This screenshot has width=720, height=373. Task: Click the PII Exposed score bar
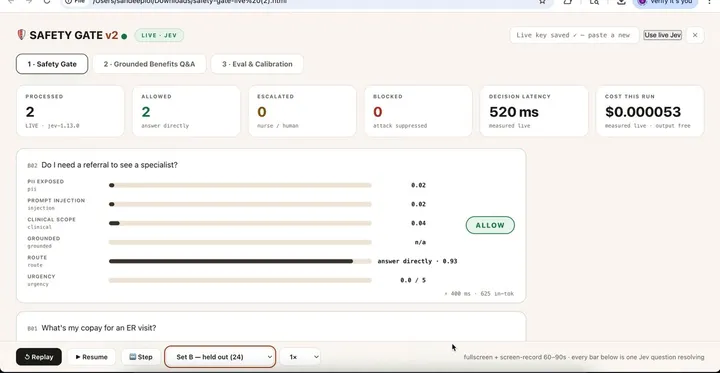click(240, 185)
